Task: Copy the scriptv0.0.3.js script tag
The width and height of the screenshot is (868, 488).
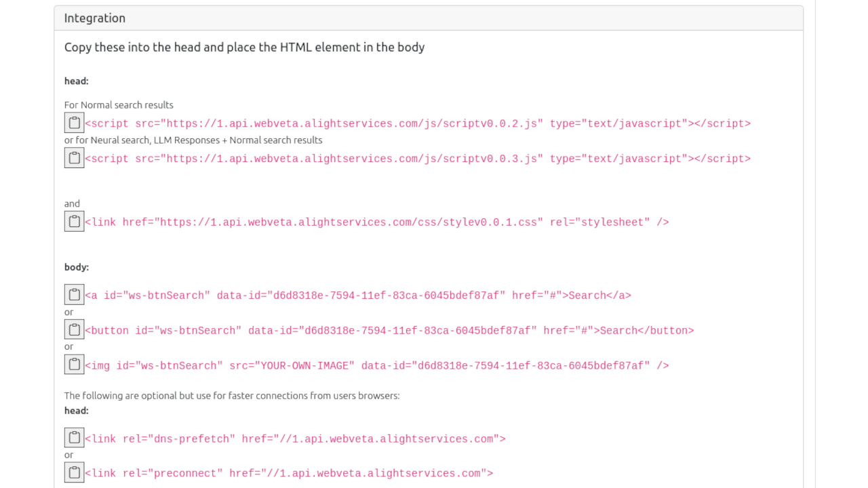Action: click(x=75, y=158)
